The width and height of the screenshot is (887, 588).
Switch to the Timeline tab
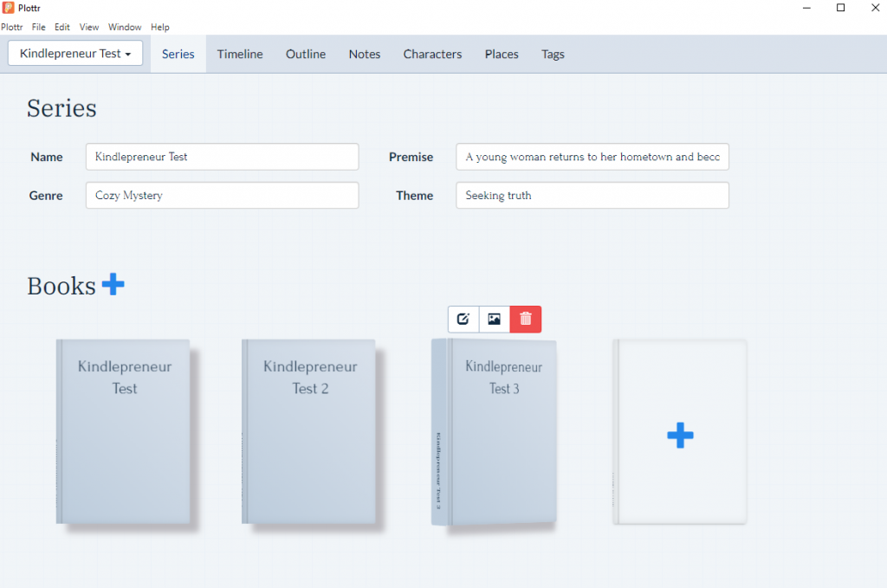click(x=240, y=55)
